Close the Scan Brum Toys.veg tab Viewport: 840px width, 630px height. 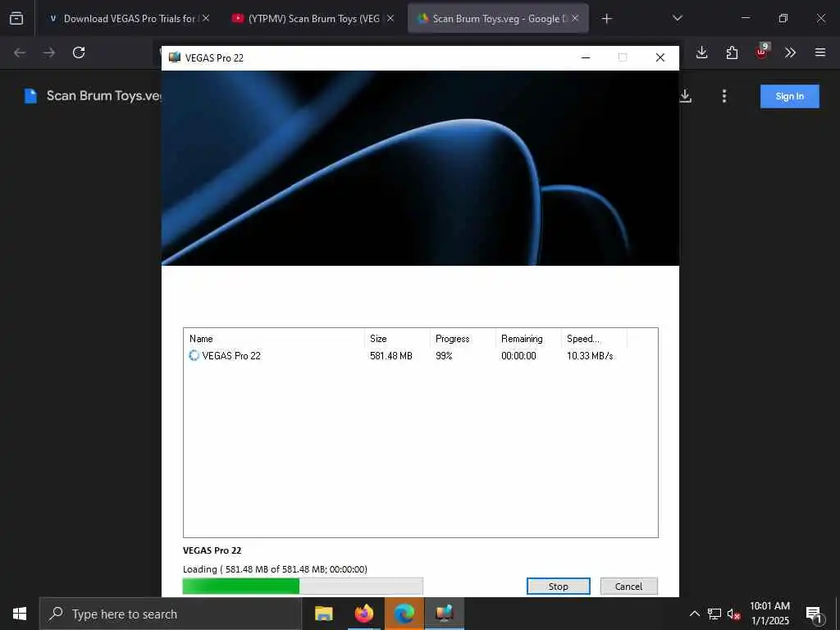tap(575, 18)
